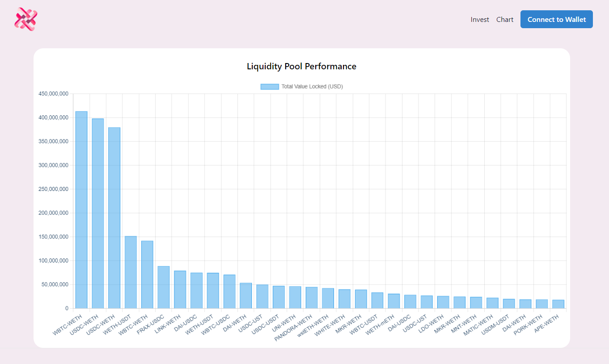Click the pink X logo icon
Screen dimensions: 609x364
[25, 19]
